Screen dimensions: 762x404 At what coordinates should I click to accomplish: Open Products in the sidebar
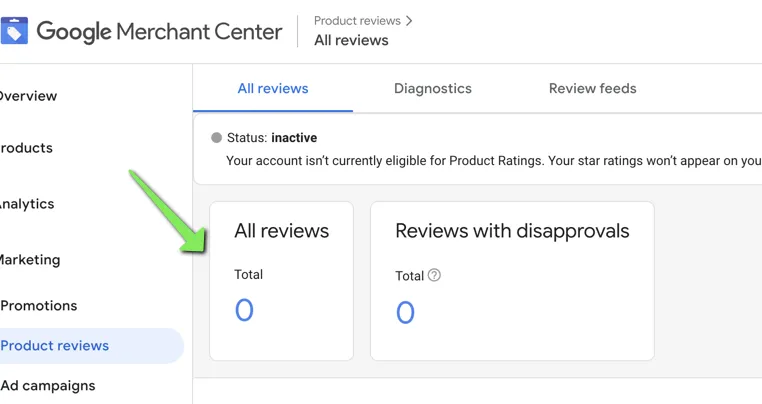tap(26, 148)
